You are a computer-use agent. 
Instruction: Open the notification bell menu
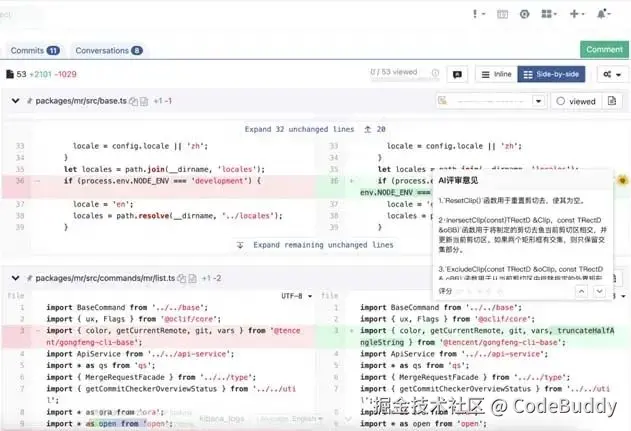point(604,14)
